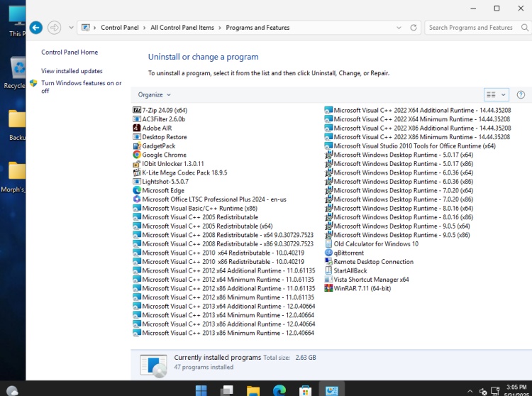
Task: Click the Control Panel taskbar icon
Action: coord(331,390)
